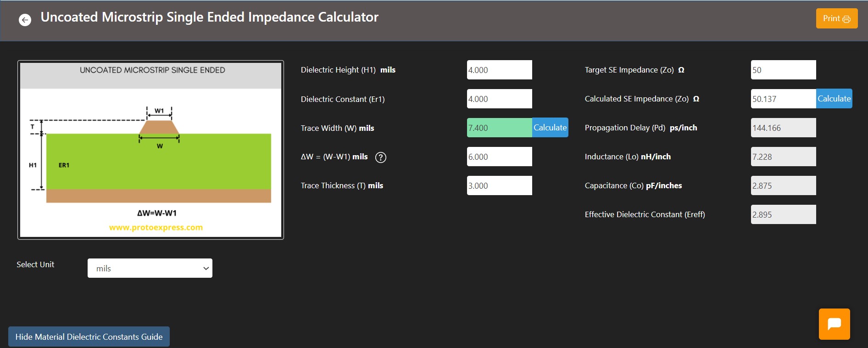Click the Trace Width (W) mils label
868x348 pixels.
[337, 128]
